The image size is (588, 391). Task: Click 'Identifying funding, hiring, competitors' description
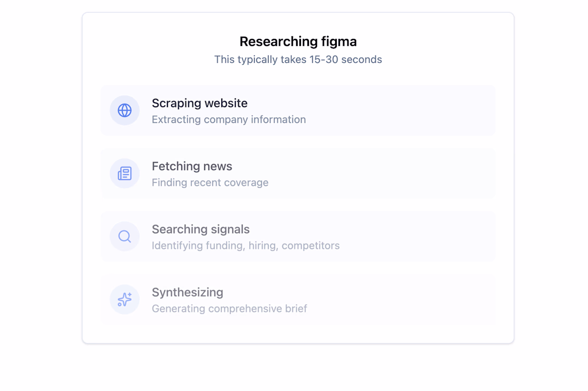click(245, 246)
